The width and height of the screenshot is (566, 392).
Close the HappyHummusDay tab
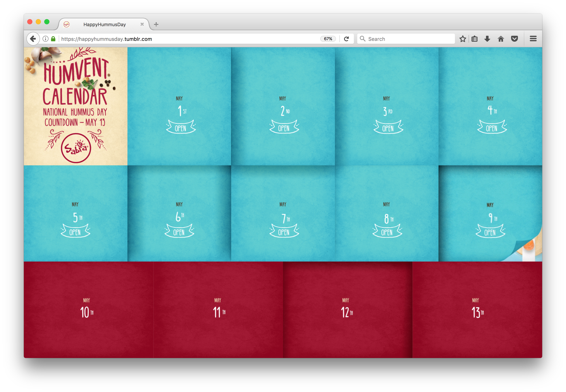[142, 24]
